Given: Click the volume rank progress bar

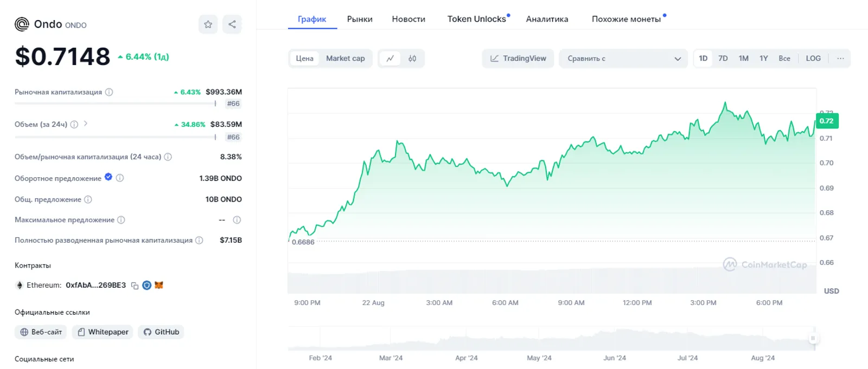Looking at the screenshot, I should [116, 137].
